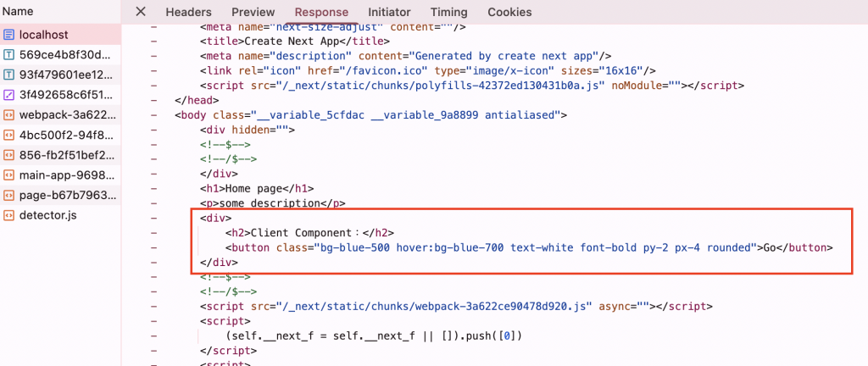This screenshot has width=868, height=366.
Task: Click the script icon beside 856-fb2f51bef2
Action: coord(8,155)
